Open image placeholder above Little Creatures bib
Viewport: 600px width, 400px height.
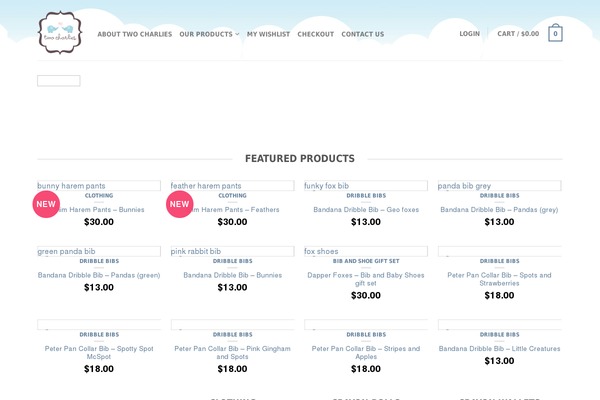pyautogui.click(x=499, y=325)
